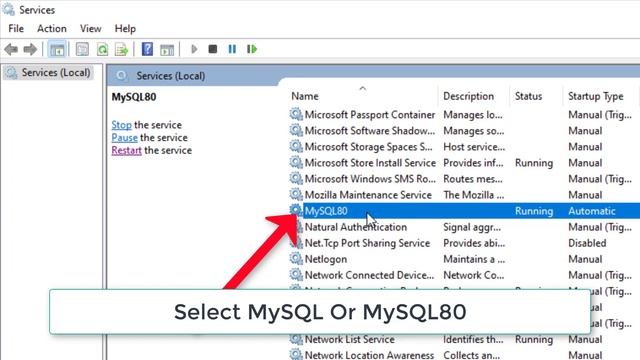Select the Microsoft Passport Container service
Viewport: 640px width, 360px height.
[x=464, y=115]
